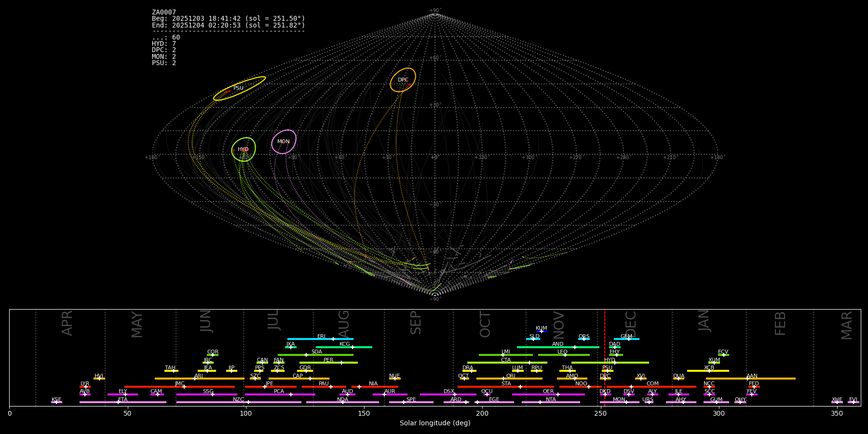The image size is (868, 434).
Task: Click the MON label inside the violet ellipse
Action: [x=284, y=142]
